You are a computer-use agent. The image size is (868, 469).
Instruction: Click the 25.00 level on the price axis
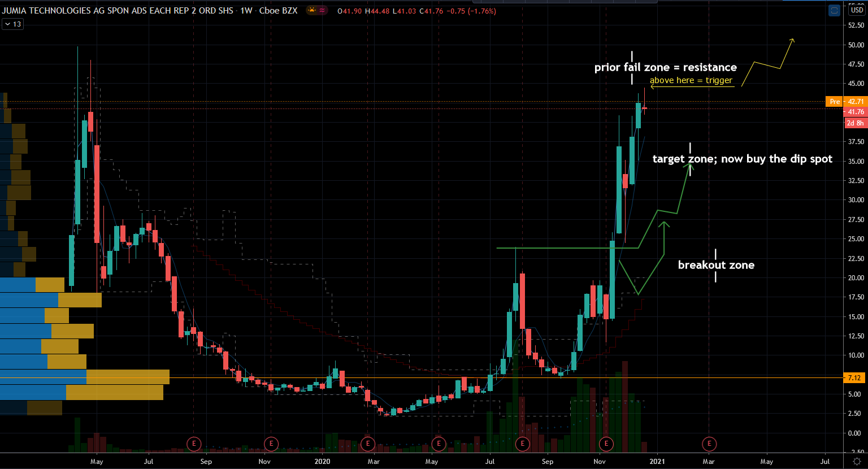[x=856, y=239]
